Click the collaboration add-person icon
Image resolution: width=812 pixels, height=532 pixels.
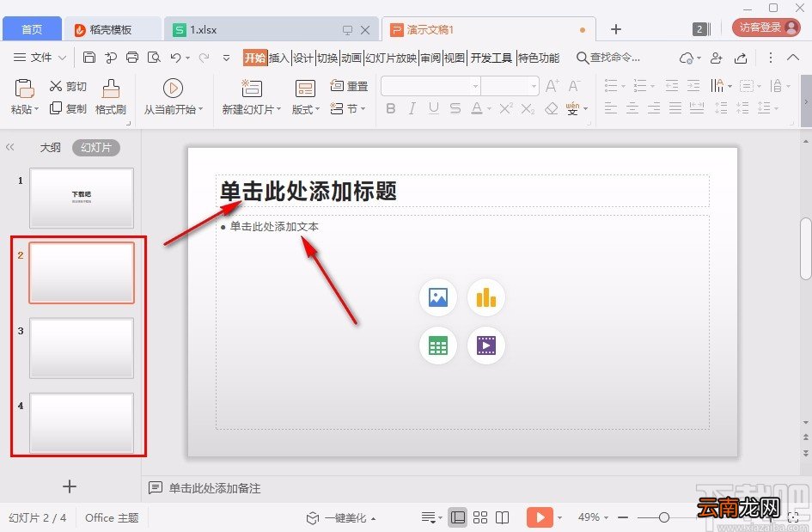717,58
